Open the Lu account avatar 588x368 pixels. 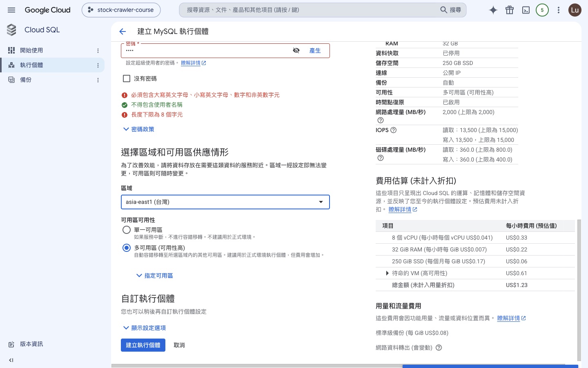575,10
